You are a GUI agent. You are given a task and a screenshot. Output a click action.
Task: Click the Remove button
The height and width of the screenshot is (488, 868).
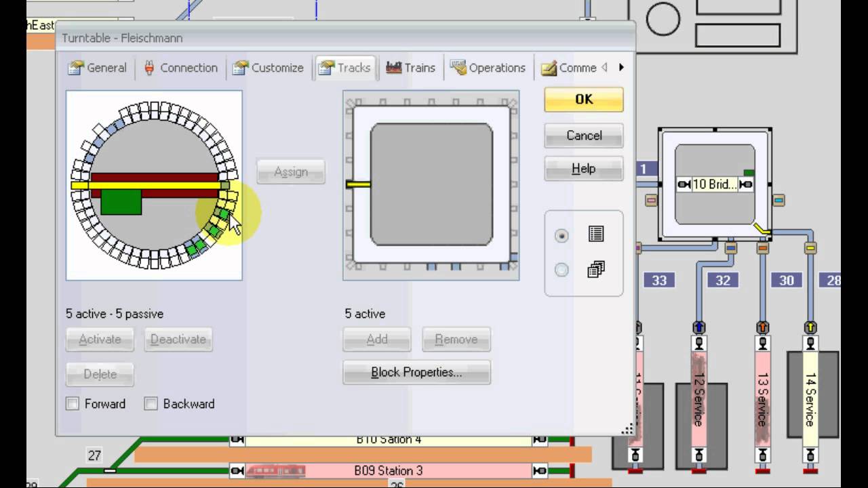[456, 340]
